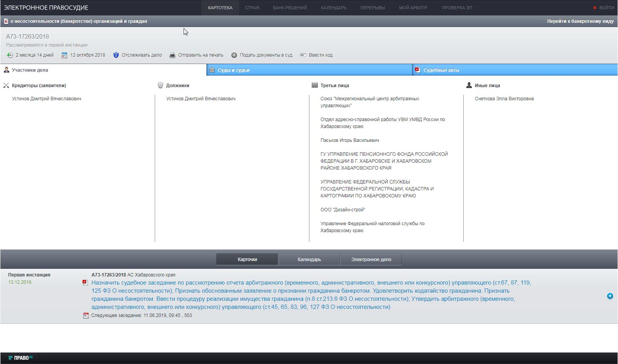Click calendar icon beside Следующее заседание
The height and width of the screenshot is (364, 618).
tap(86, 315)
